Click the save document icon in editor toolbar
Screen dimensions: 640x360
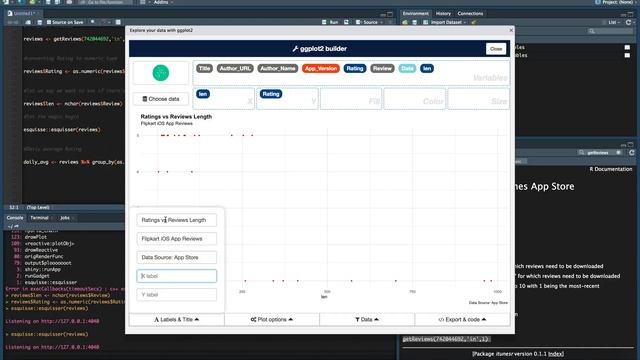(40, 22)
